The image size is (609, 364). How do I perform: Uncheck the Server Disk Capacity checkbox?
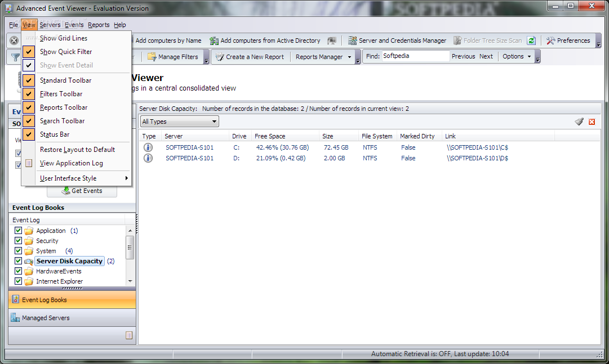18,261
